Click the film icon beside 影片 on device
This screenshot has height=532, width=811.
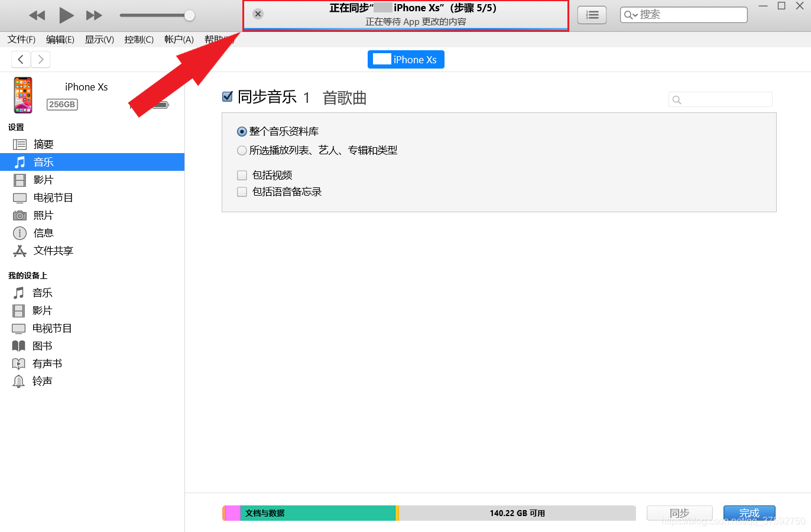click(x=19, y=310)
